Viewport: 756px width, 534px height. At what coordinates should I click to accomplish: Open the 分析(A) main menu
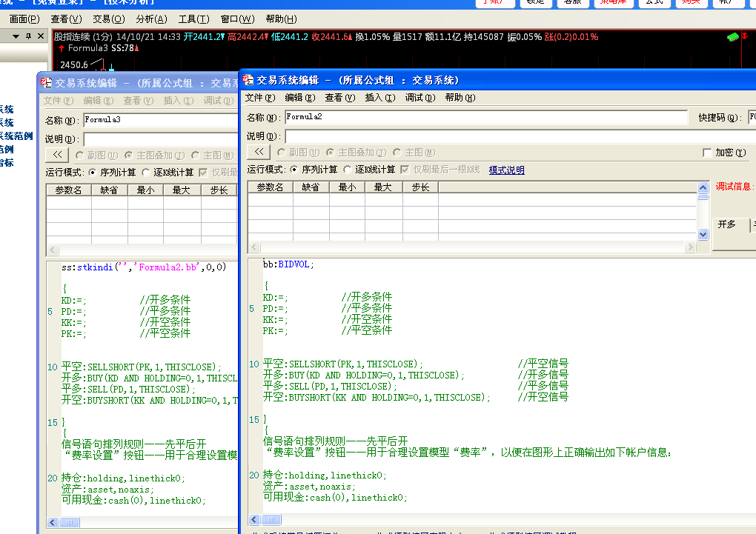pyautogui.click(x=151, y=19)
